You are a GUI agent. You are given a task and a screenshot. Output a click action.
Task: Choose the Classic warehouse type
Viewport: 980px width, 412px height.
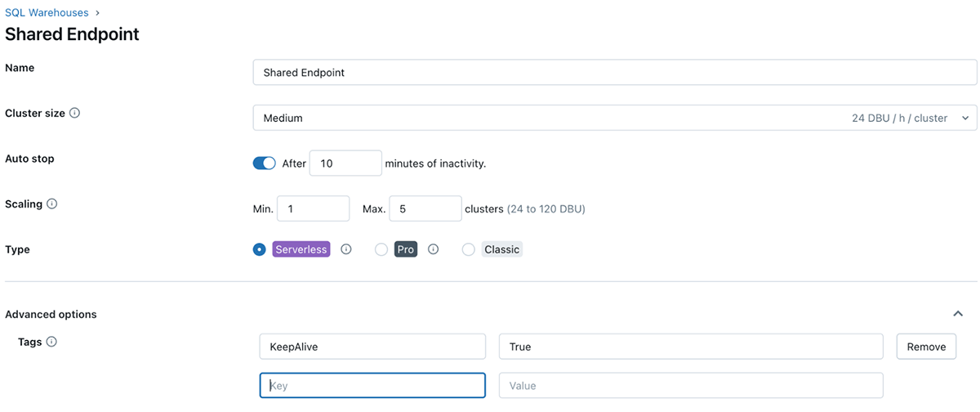click(469, 249)
